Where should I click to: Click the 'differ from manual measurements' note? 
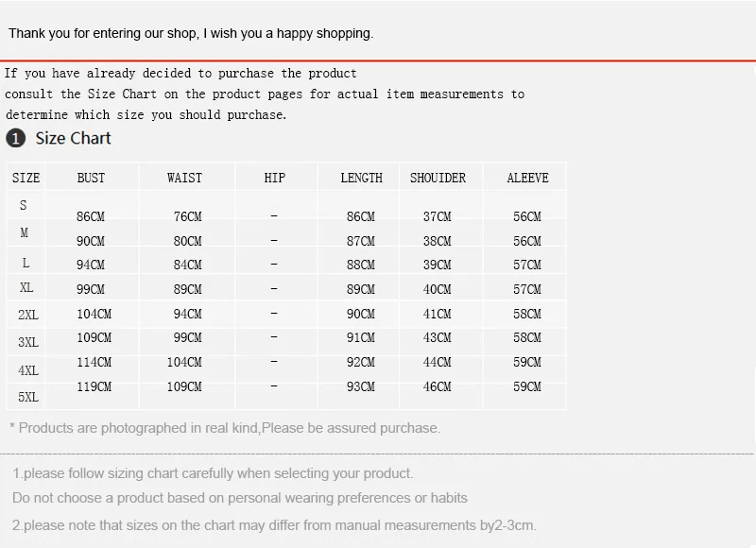tap(274, 525)
